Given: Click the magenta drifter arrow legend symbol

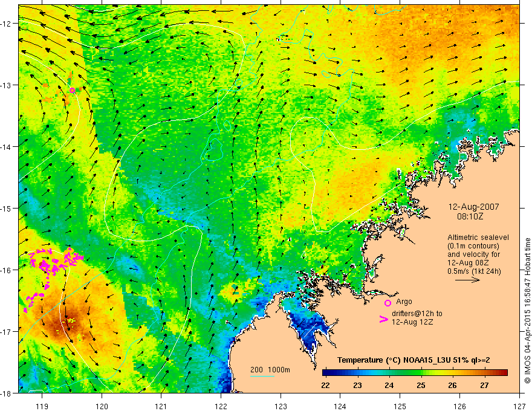Looking at the screenshot, I should 383,319.
